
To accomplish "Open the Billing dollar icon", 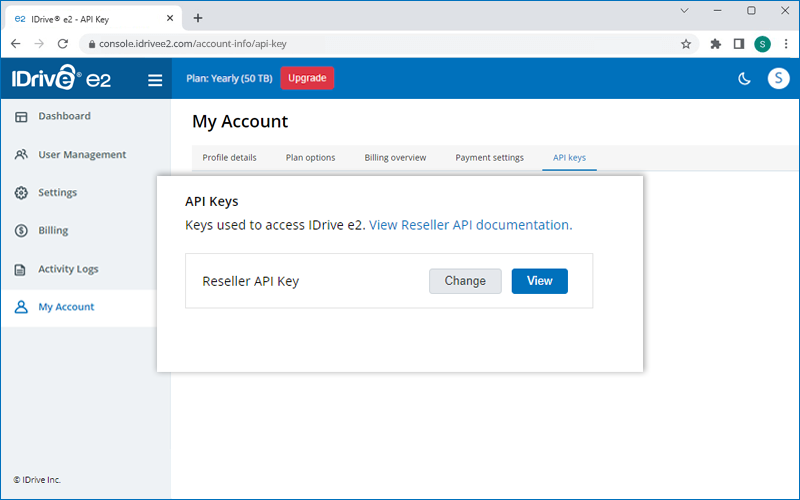I will pos(21,231).
